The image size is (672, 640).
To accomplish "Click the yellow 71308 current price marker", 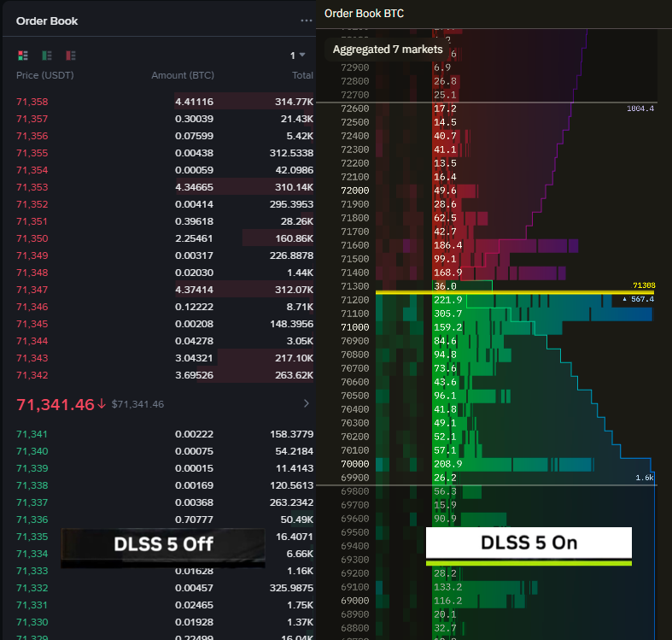I will [644, 285].
